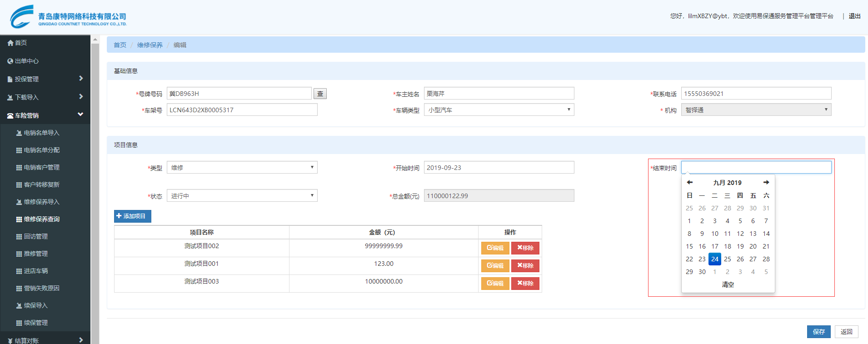Select the 10000000.00 amount cell

pos(384,284)
